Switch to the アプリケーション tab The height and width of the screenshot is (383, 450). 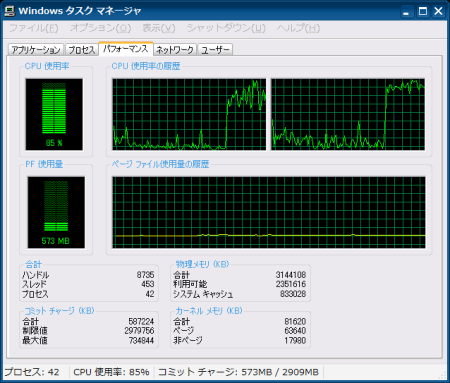(36, 50)
